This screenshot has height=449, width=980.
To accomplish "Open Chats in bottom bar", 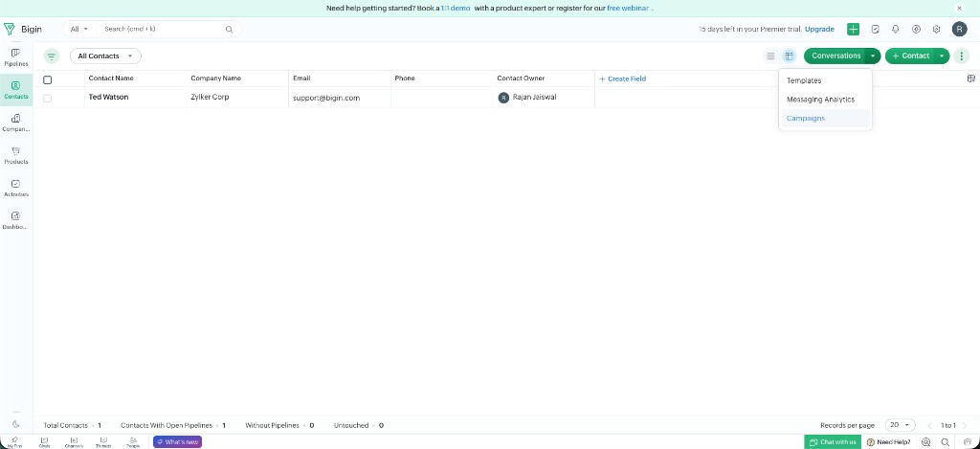I will click(44, 442).
